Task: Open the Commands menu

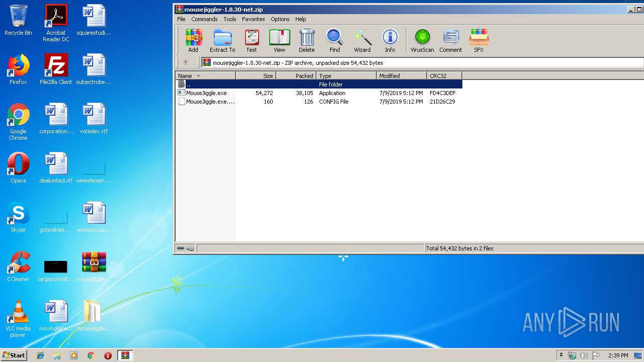Action: pyautogui.click(x=204, y=19)
